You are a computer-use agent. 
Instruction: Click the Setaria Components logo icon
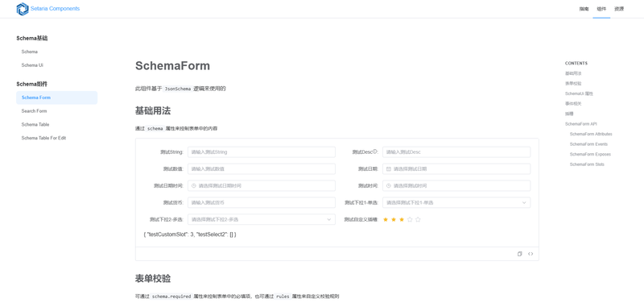(23, 9)
